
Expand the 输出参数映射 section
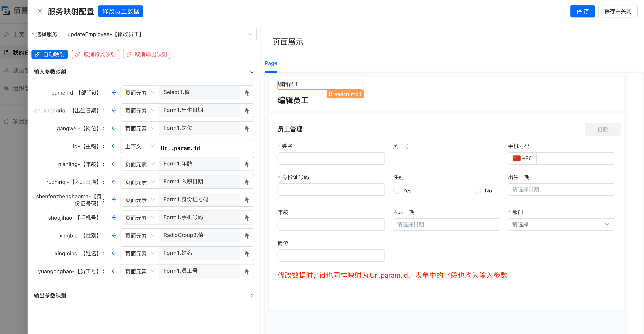click(252, 296)
